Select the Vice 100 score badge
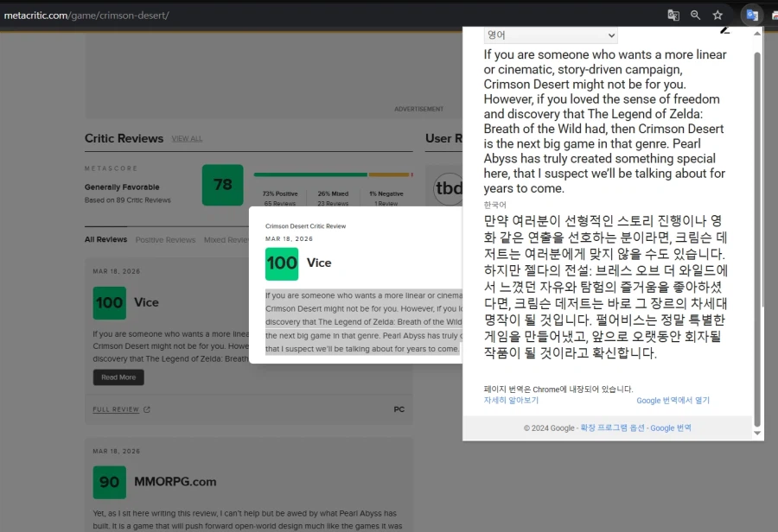Screen dimensions: 778x532 pos(282,263)
